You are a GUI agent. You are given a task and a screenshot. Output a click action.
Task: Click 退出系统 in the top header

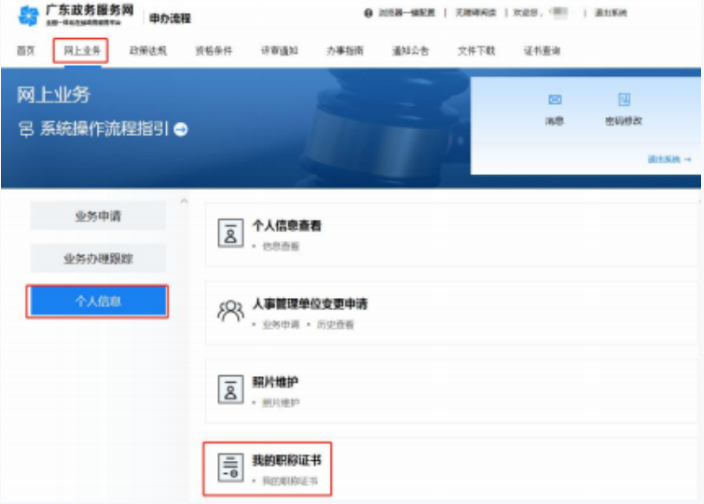(611, 13)
